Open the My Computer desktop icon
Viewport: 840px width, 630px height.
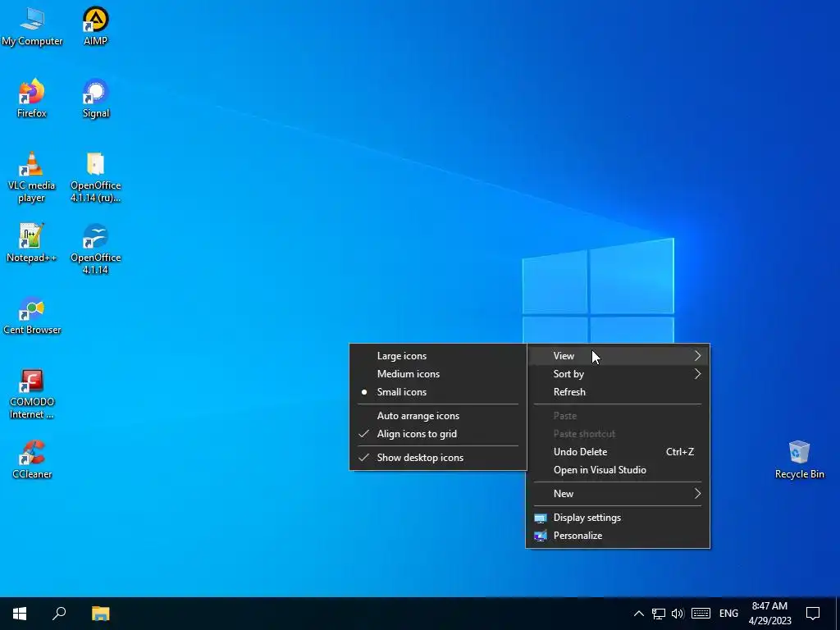point(32,27)
